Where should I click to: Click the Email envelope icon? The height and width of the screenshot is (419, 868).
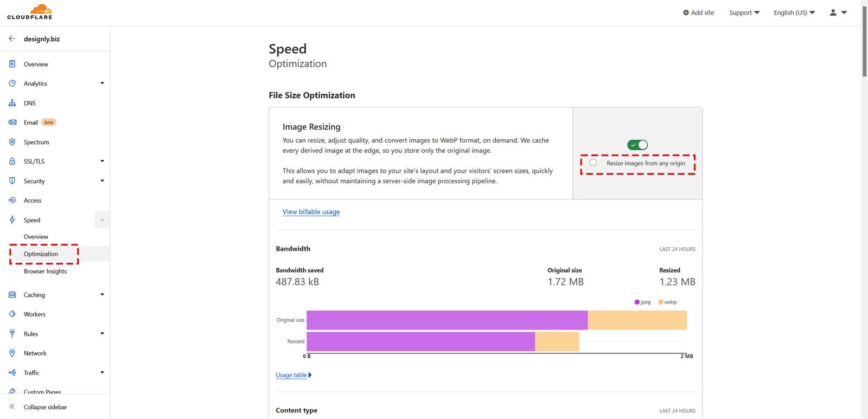(12, 123)
